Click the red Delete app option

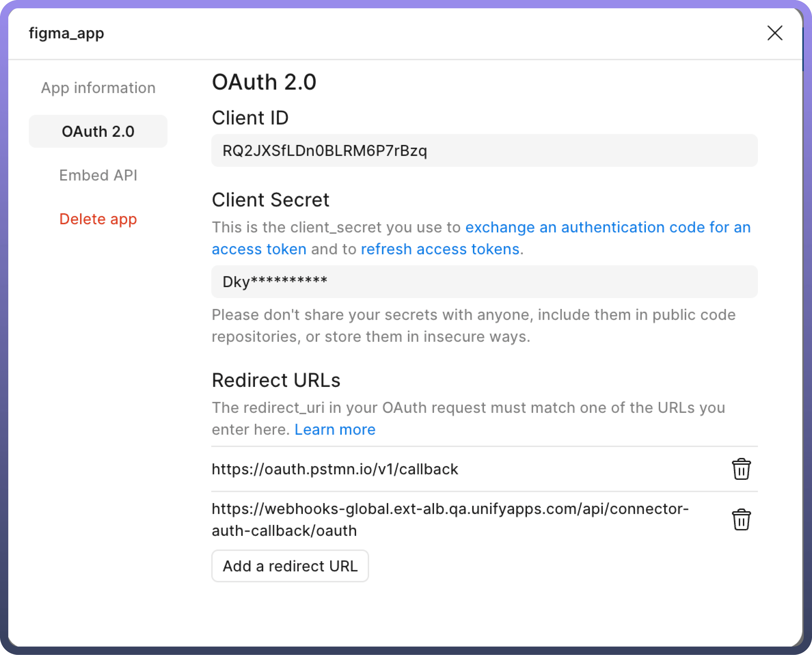[98, 219]
